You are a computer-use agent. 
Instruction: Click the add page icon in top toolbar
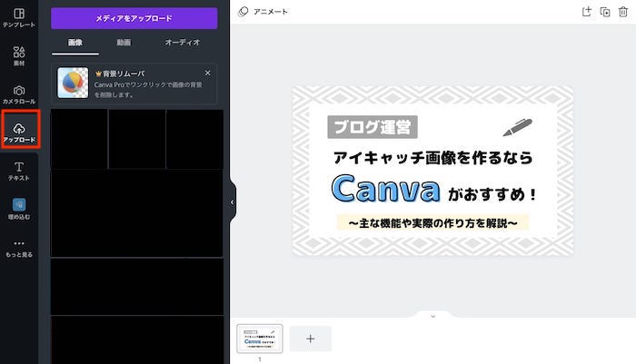pyautogui.click(x=587, y=12)
